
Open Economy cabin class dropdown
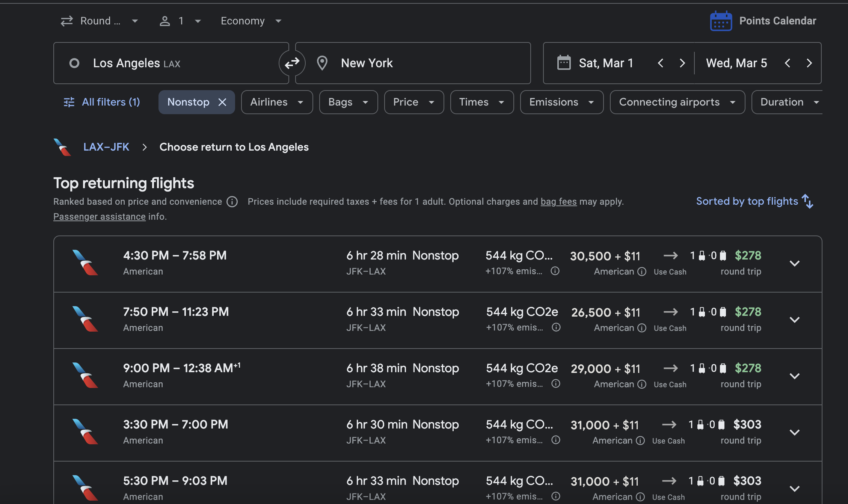click(251, 21)
